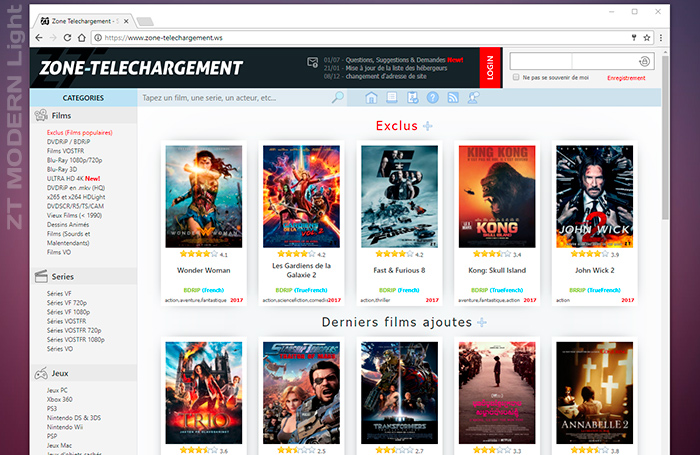Open the Wonder Woman poster
Viewport: 700px width, 455px height.
point(204,196)
